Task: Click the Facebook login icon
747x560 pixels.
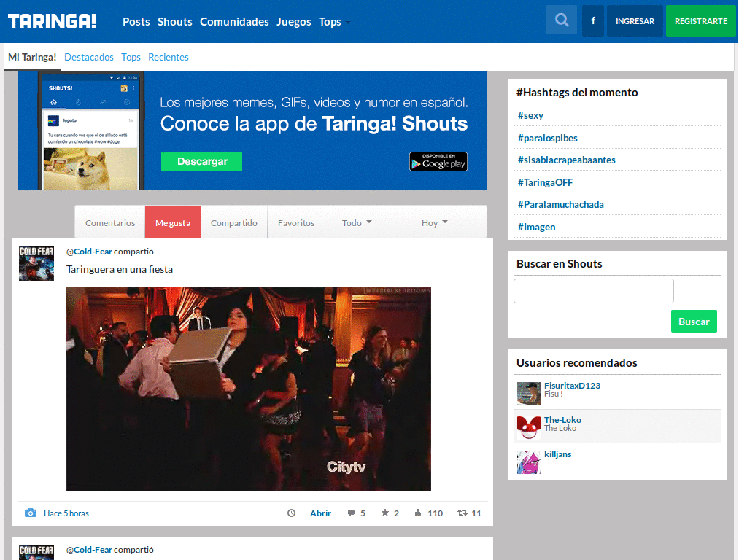Action: [x=593, y=21]
